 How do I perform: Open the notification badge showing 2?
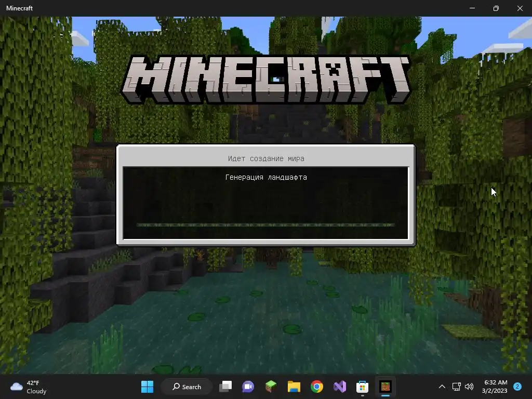pyautogui.click(x=517, y=387)
